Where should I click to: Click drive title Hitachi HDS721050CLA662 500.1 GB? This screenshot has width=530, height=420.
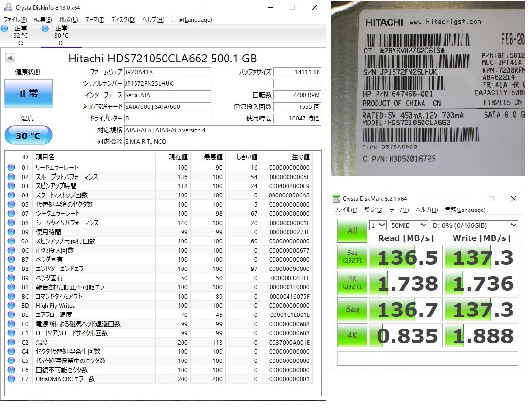163,59
